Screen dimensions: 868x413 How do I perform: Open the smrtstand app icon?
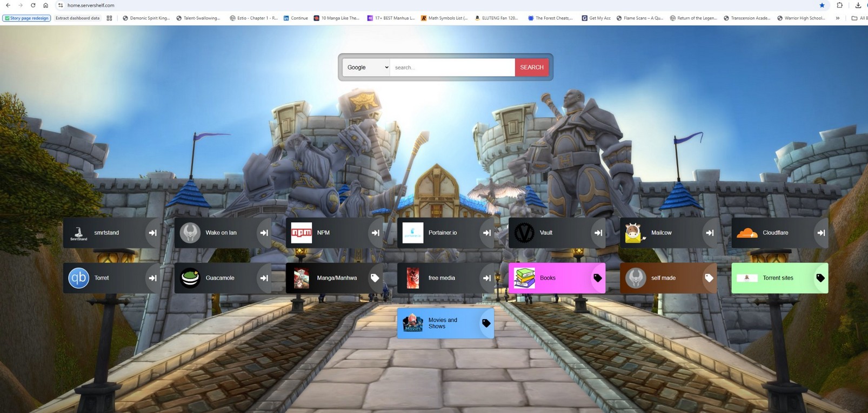[x=79, y=233]
